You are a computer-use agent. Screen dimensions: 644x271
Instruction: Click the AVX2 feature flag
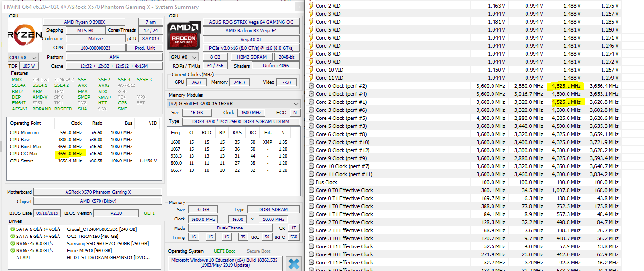(x=104, y=85)
